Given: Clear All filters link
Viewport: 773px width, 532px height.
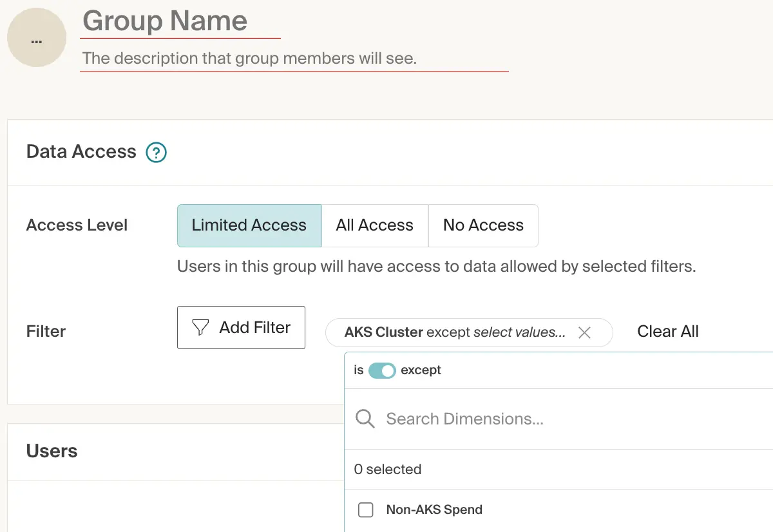Looking at the screenshot, I should tap(668, 331).
